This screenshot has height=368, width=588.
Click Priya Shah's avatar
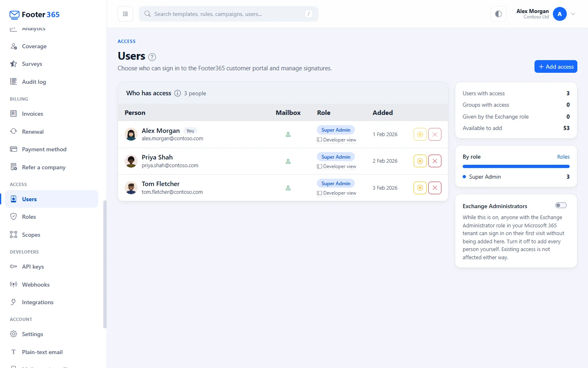click(x=131, y=161)
